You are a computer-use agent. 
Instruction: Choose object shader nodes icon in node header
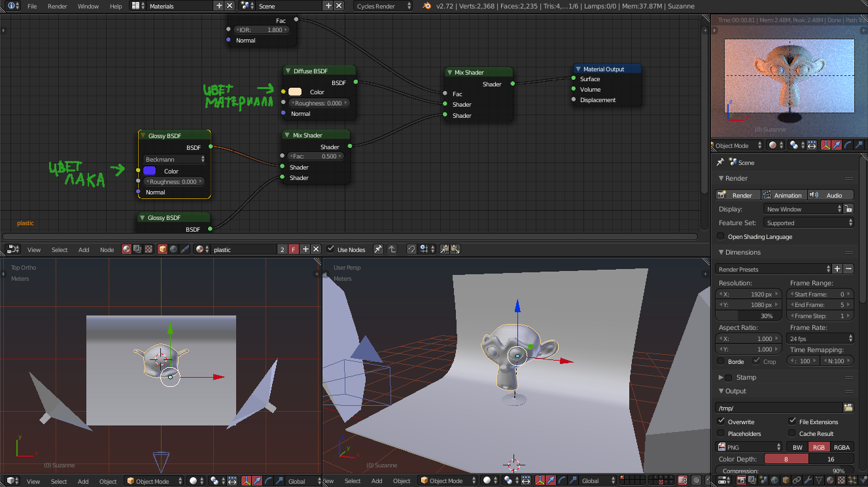tap(162, 249)
